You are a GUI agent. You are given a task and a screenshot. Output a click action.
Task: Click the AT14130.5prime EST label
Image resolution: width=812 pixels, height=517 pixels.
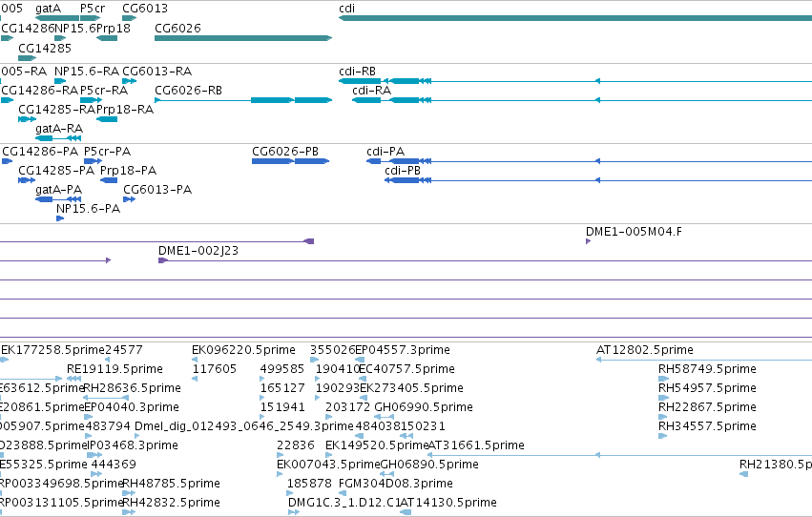[448, 503]
